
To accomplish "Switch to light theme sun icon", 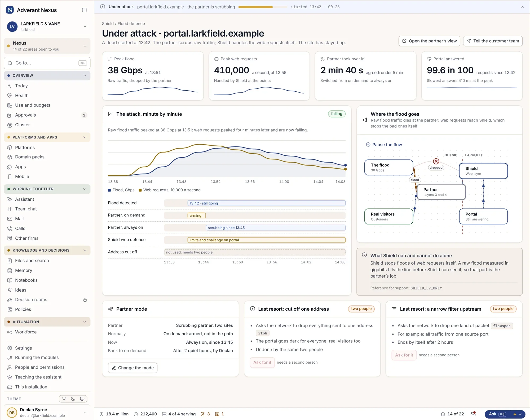I will (64, 399).
